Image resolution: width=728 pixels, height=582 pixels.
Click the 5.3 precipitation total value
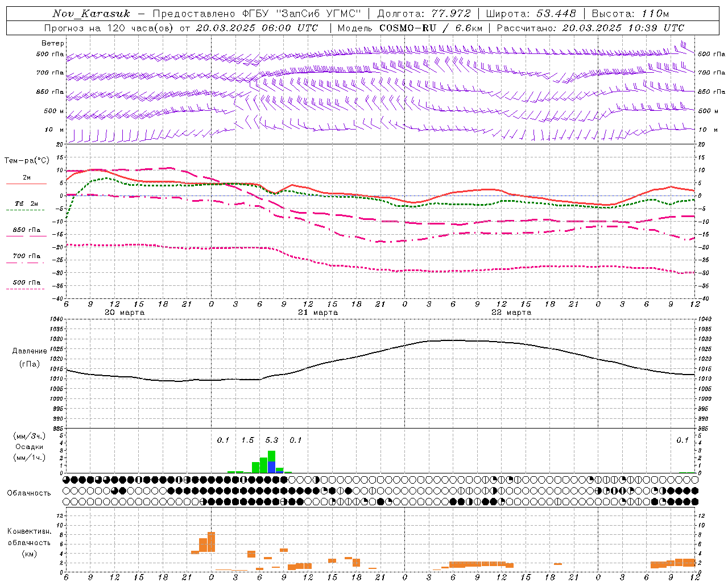point(272,440)
